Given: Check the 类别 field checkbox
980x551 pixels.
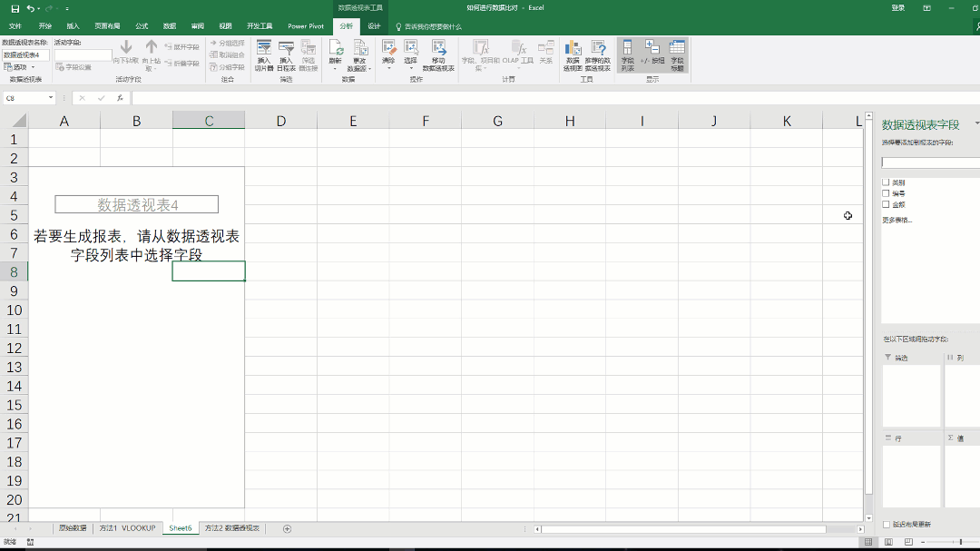Looking at the screenshot, I should pos(887,182).
